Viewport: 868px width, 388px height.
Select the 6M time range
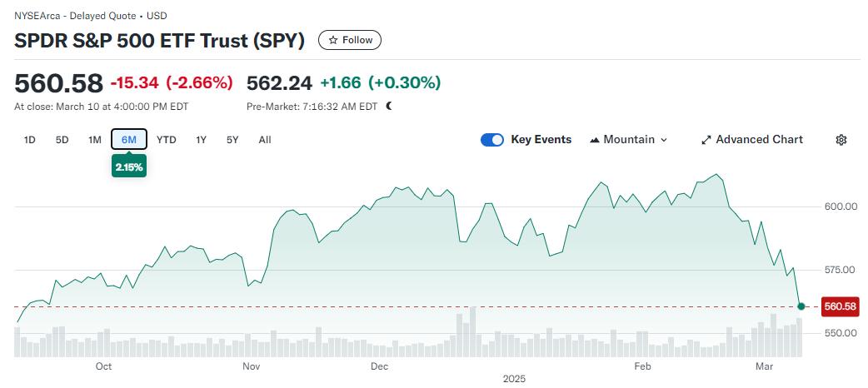point(129,140)
